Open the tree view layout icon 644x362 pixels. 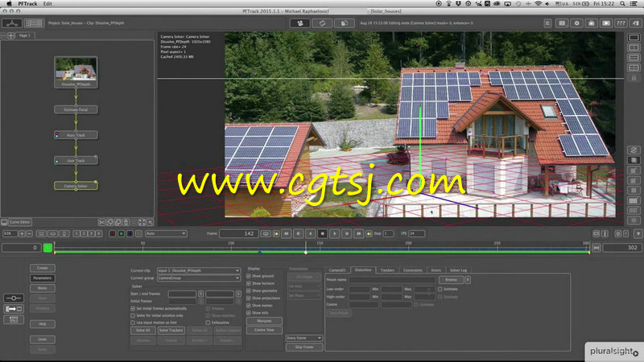pyautogui.click(x=12, y=23)
